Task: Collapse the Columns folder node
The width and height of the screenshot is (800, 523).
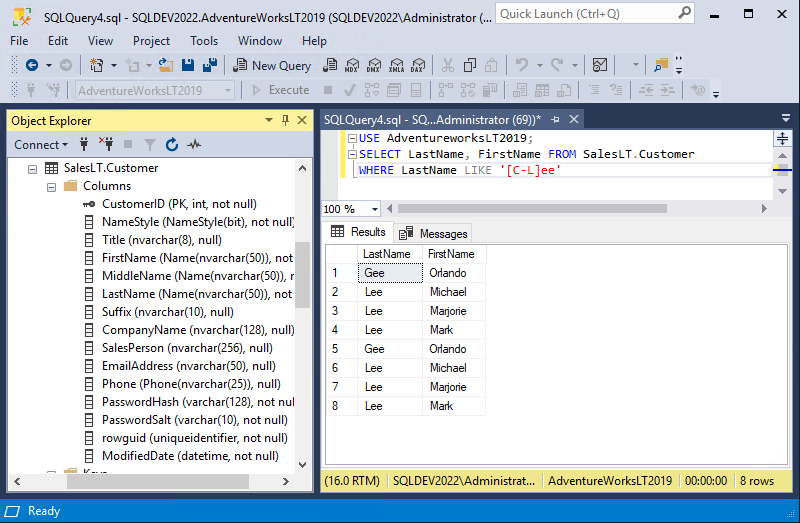Action: [52, 187]
